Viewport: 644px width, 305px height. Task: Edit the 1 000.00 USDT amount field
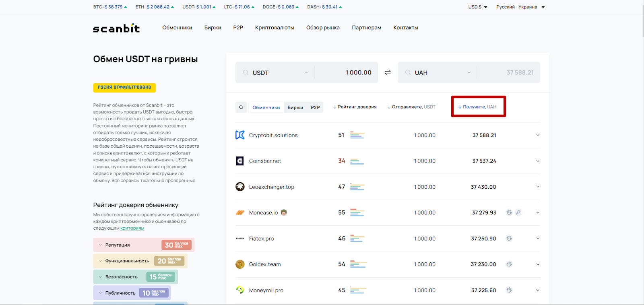coord(346,72)
